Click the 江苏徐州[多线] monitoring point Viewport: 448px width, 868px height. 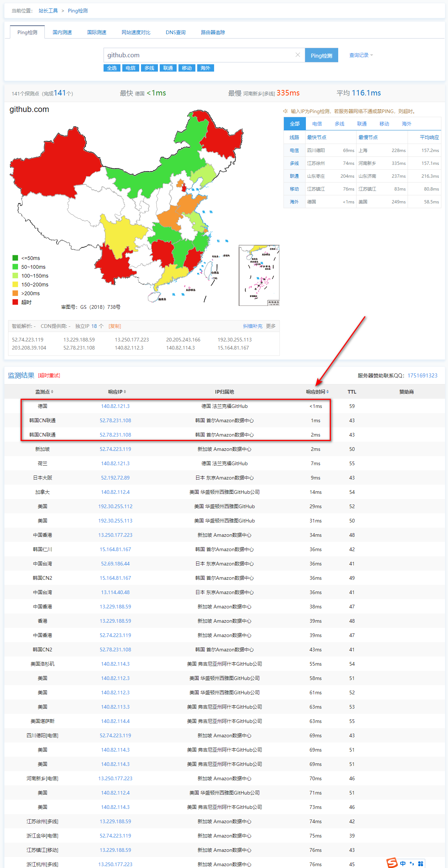tap(43, 821)
